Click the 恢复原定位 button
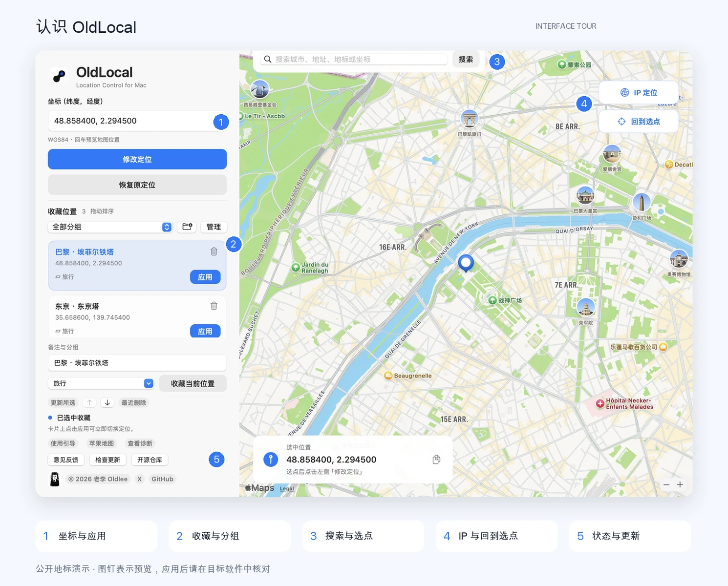Viewport: 728px width, 586px height. tap(137, 185)
